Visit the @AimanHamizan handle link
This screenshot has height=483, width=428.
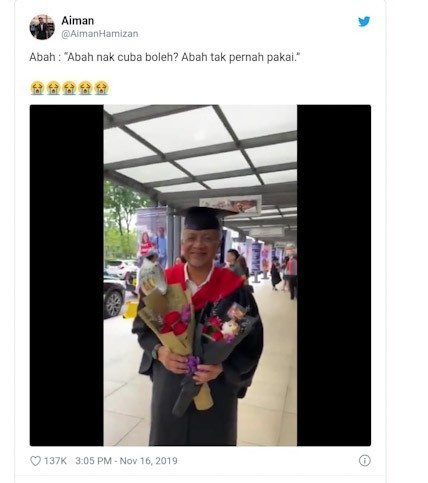(x=99, y=34)
